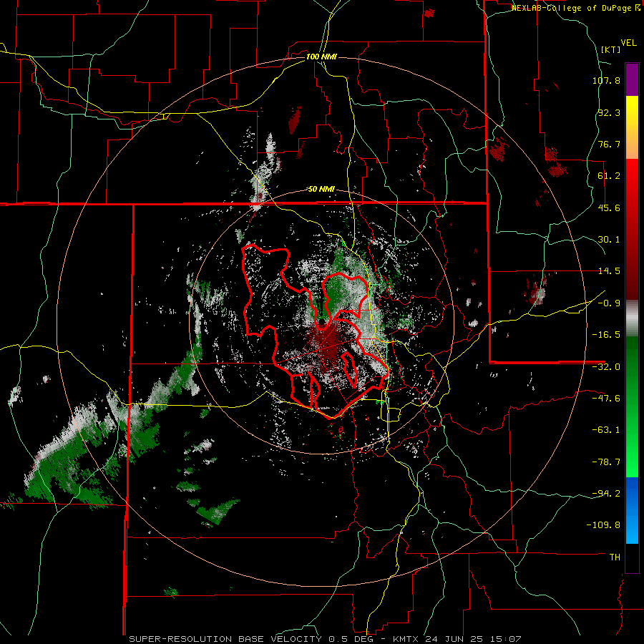The image size is (644, 644).
Task: Select the -47.6 scale value
Action: pos(606,399)
